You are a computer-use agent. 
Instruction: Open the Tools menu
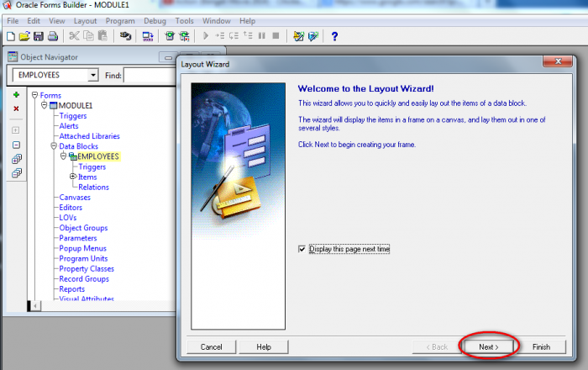[x=184, y=21]
